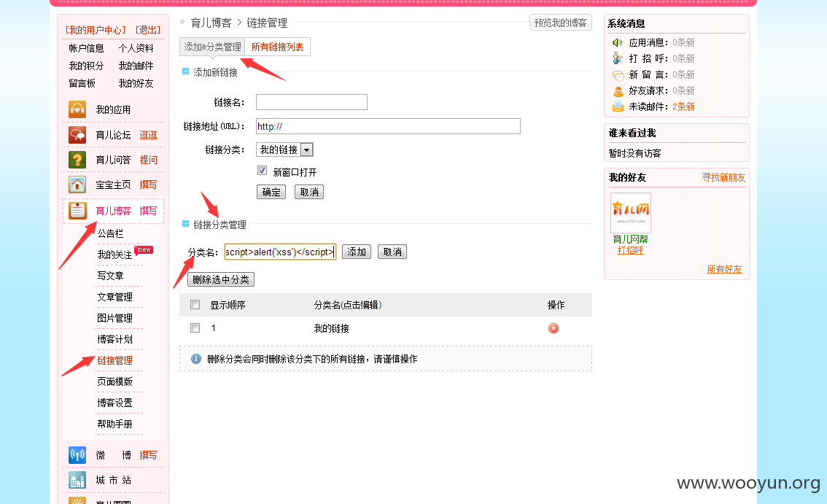Click the info icon in delete warning
This screenshot has height=504, width=827.
(x=195, y=359)
